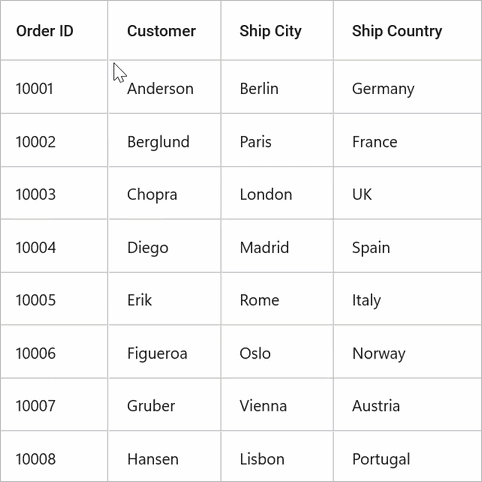
Task: Select the Ship Country column header
Action: (x=407, y=30)
